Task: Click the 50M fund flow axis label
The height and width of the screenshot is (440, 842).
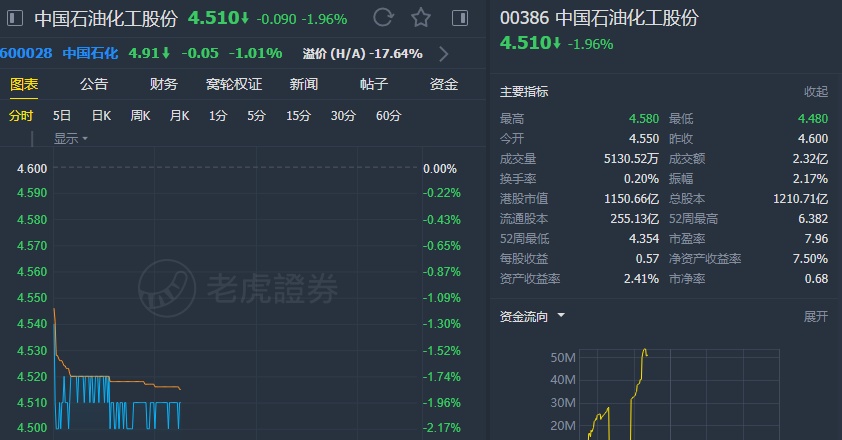Action: [563, 358]
